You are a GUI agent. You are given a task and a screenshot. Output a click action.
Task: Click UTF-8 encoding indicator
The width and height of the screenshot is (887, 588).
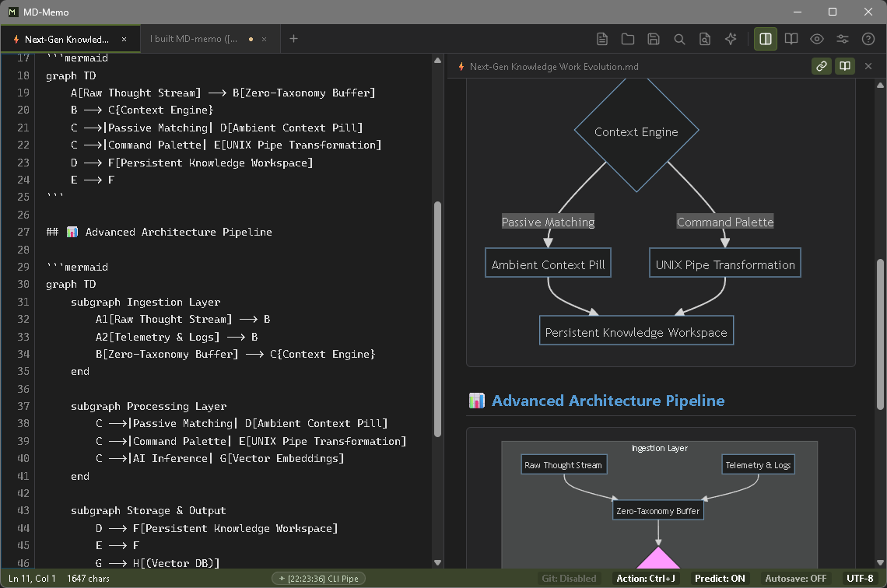860,579
